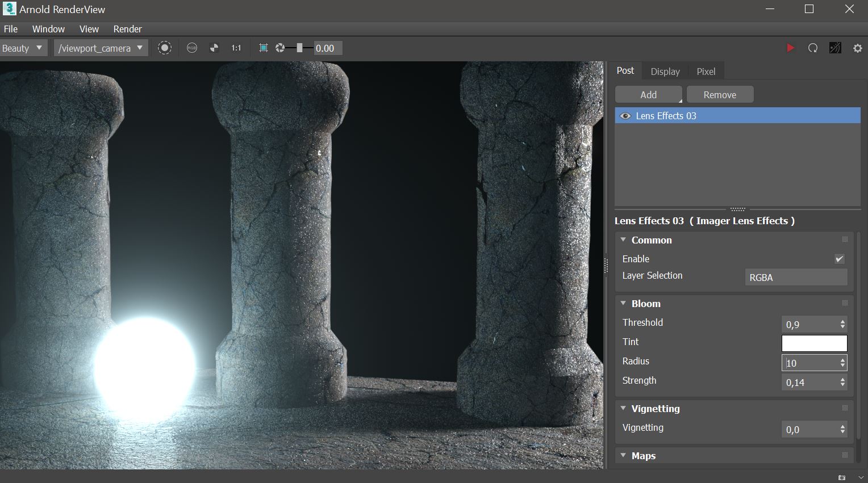The width and height of the screenshot is (868, 483).
Task: Collapse the Bloom section
Action: [x=623, y=303]
